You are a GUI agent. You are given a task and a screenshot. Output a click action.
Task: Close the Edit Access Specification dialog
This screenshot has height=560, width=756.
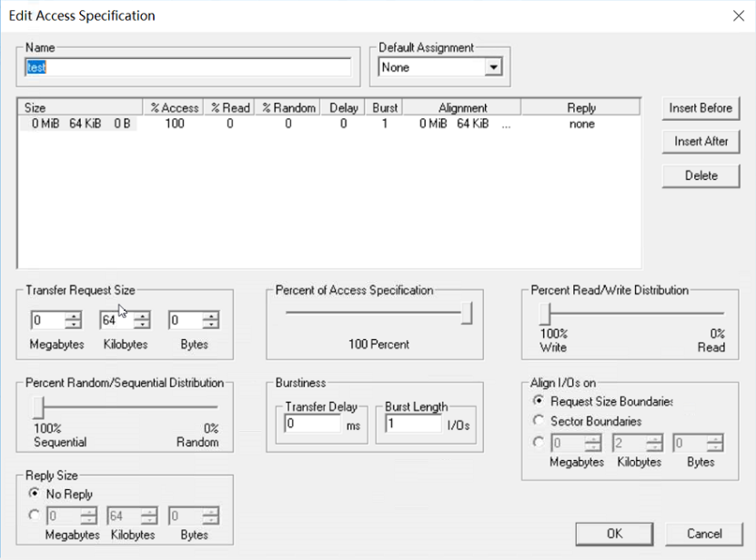tap(738, 15)
